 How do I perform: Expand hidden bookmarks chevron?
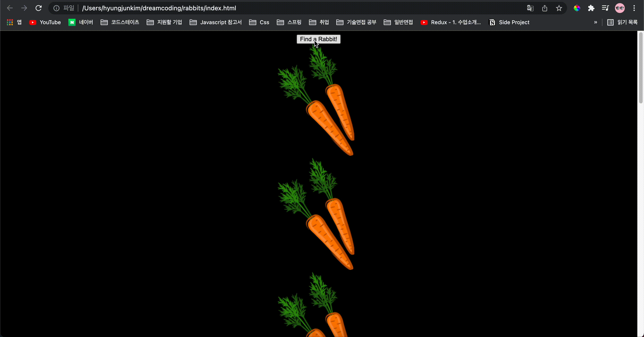coord(595,22)
